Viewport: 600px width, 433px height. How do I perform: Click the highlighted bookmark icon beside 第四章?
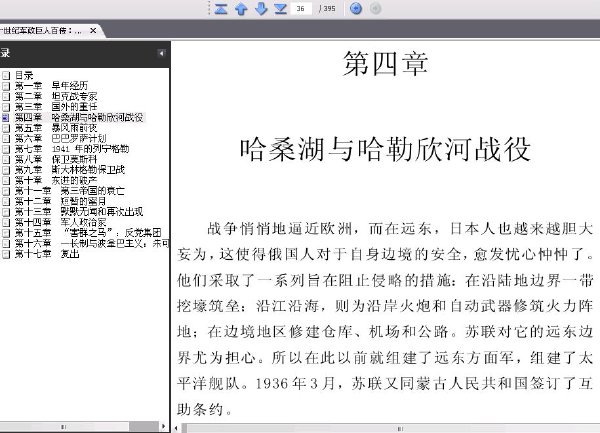5,117
